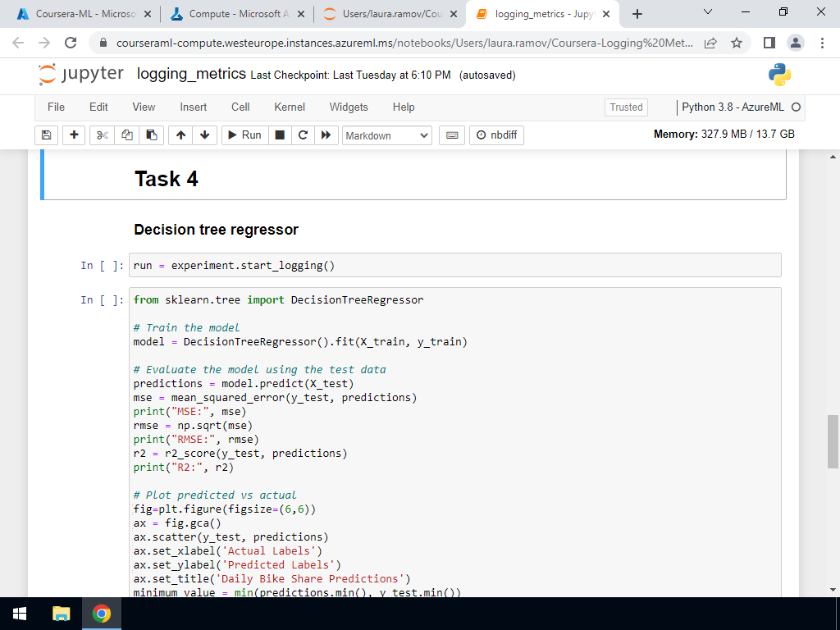
Task: Move selected cell down
Action: click(204, 135)
